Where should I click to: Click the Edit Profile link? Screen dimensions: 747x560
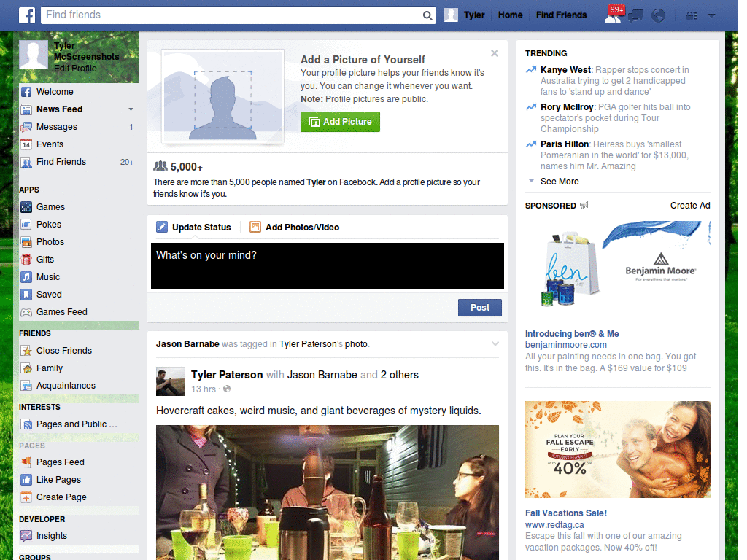[75, 68]
